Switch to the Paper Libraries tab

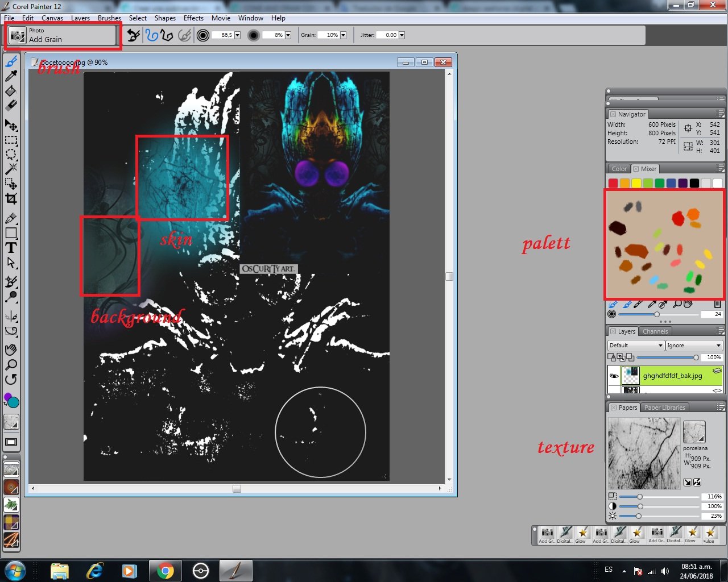(665, 408)
